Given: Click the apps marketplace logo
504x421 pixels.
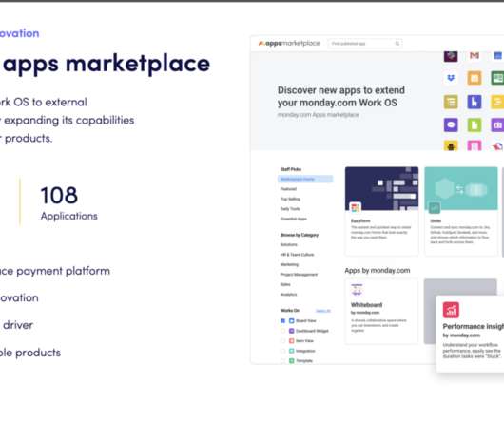Looking at the screenshot, I should tap(289, 43).
